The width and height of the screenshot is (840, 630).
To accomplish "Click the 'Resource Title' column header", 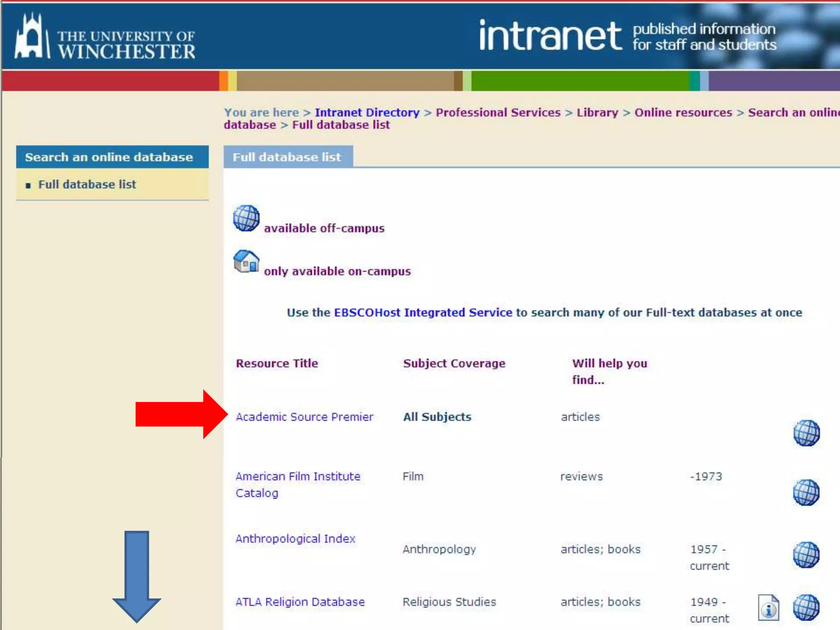I will point(277,363).
